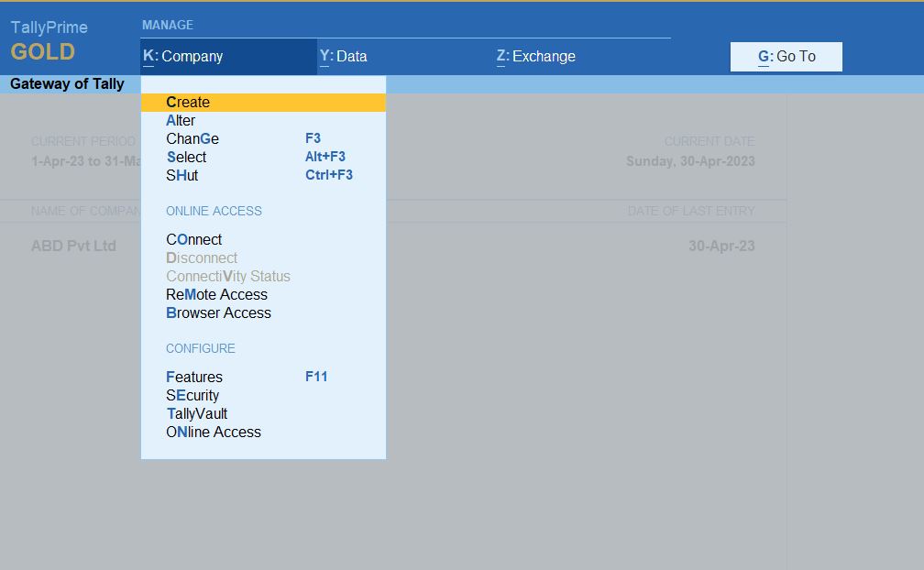Viewport: 924px width, 570px height.
Task: Shut the company via SHut
Action: click(181, 176)
